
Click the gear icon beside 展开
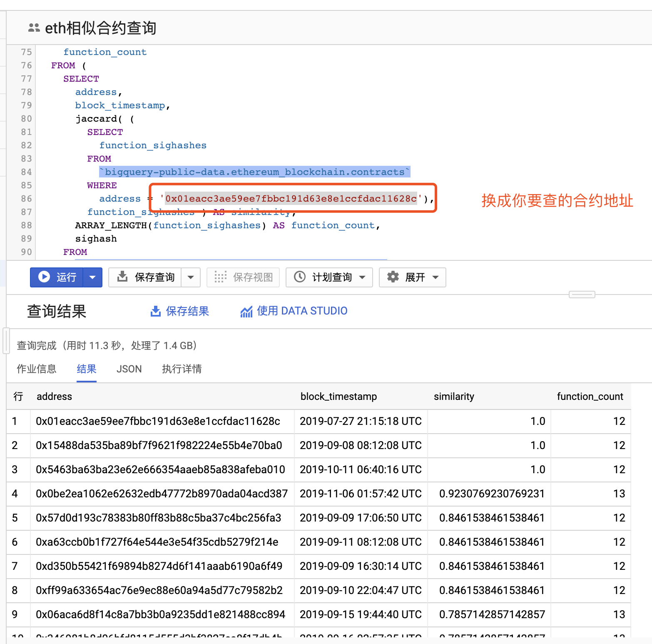coord(393,277)
